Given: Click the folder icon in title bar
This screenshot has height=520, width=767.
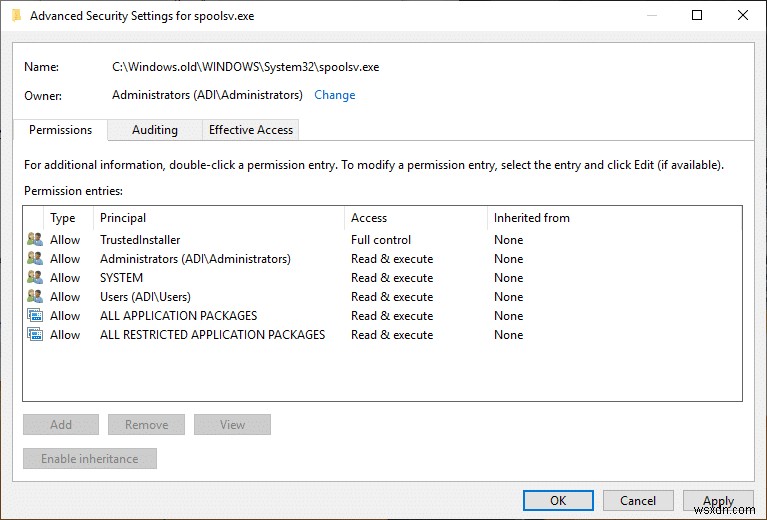Looking at the screenshot, I should tap(16, 16).
